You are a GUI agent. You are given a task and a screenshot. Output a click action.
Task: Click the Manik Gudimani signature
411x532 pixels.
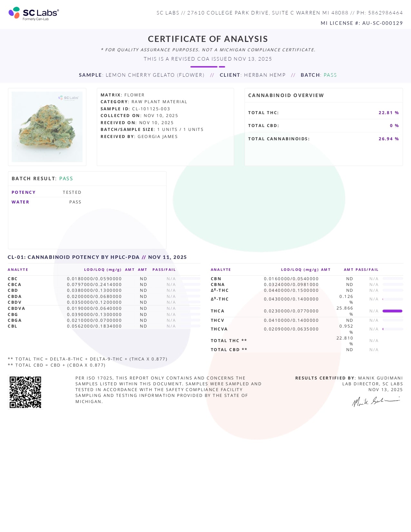click(376, 401)
